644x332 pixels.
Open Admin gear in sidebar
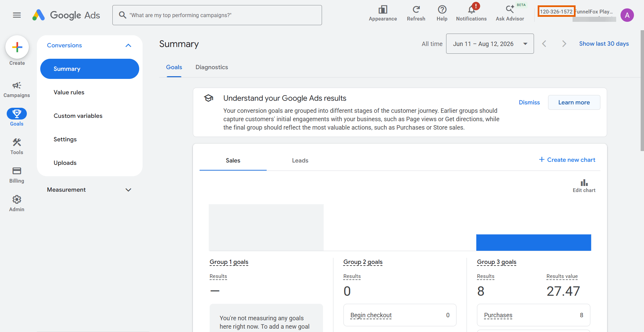click(17, 204)
